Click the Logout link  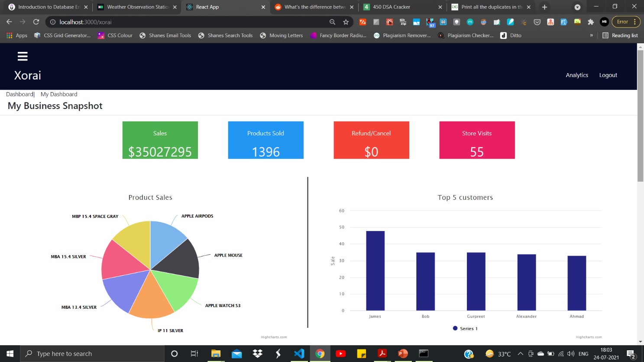click(608, 75)
